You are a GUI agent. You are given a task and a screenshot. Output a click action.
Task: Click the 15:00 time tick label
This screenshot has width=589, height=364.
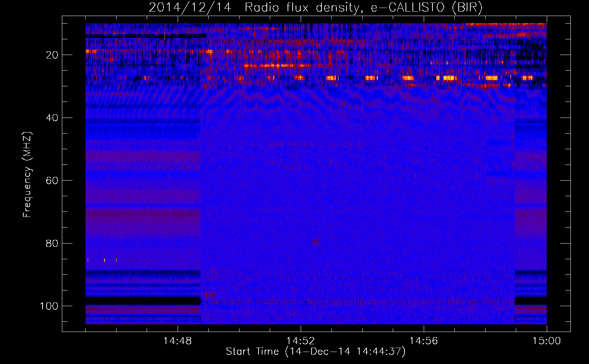(x=547, y=341)
